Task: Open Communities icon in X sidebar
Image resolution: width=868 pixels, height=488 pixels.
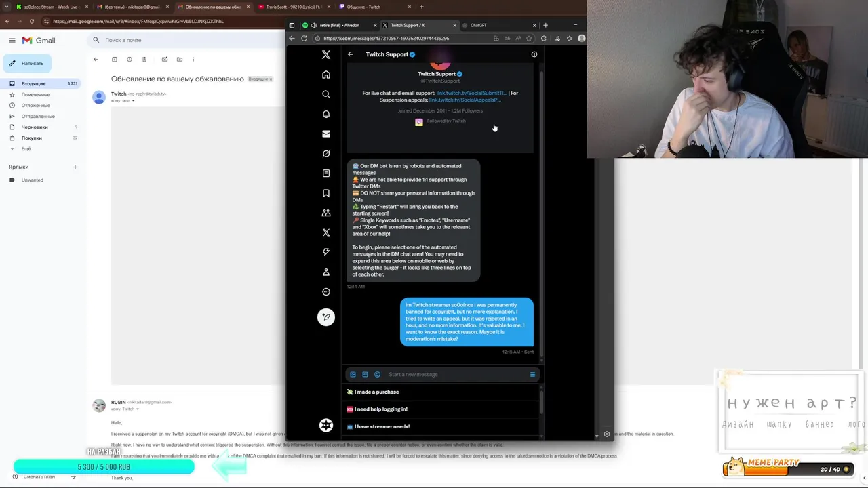Action: tap(326, 213)
